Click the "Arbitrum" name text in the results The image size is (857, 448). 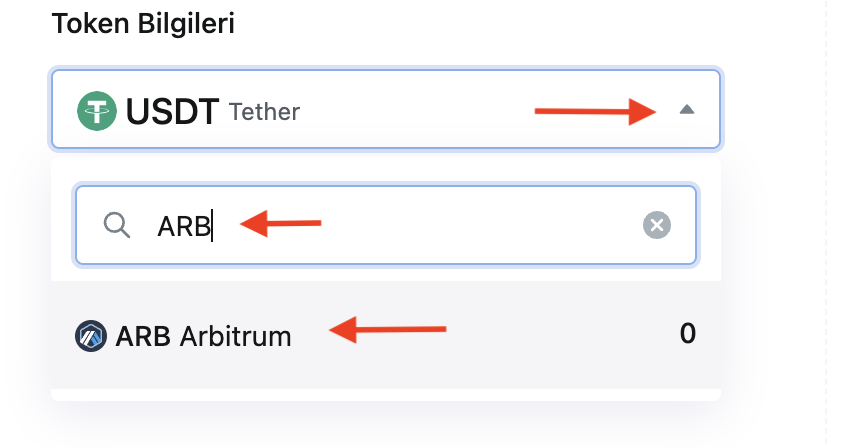click(x=236, y=336)
